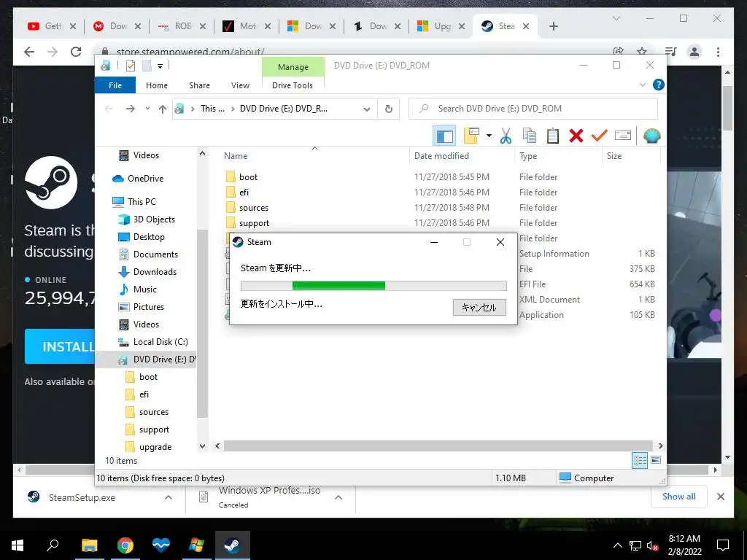Image resolution: width=747 pixels, height=560 pixels.
Task: Click Show all downloads button in Chrome
Action: 679,497
